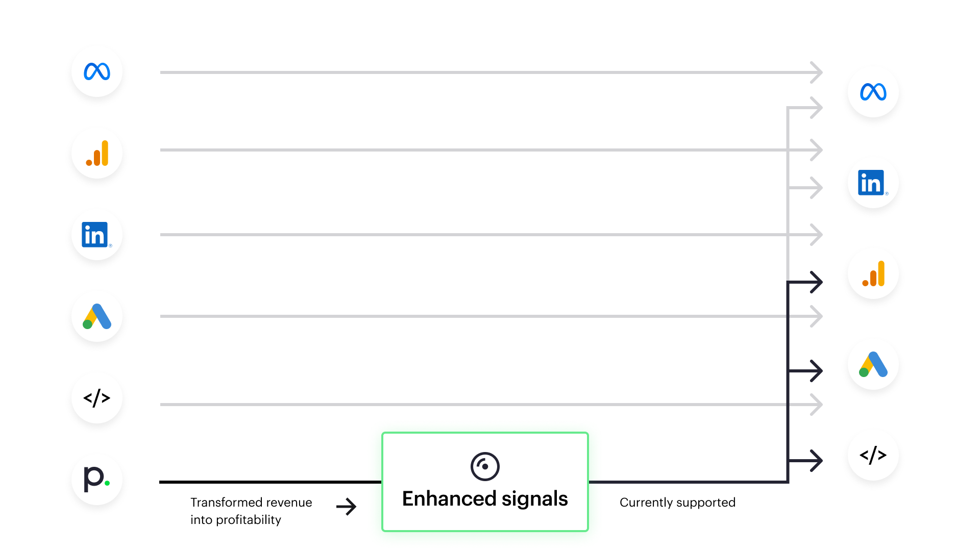Click the dark arrowhead pointing at Google Ads

click(x=816, y=371)
